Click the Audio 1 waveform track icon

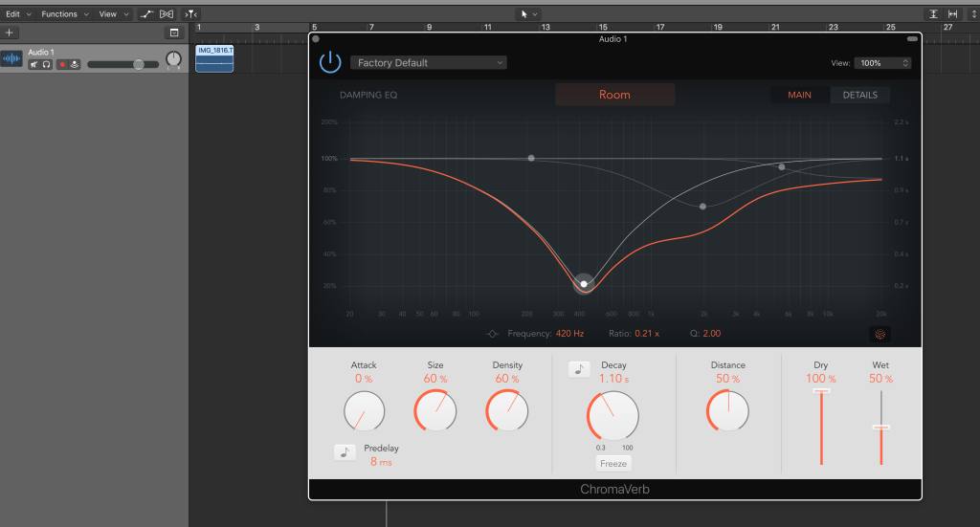point(11,58)
